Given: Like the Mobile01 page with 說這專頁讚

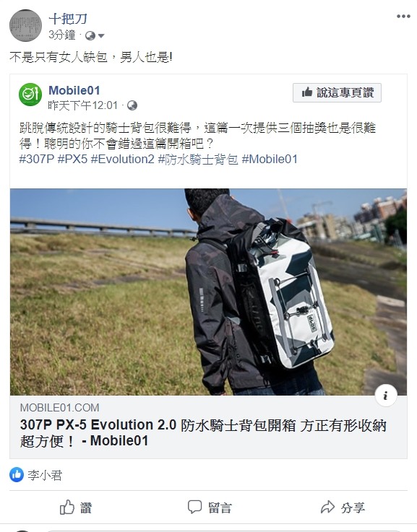Looking at the screenshot, I should tap(337, 92).
